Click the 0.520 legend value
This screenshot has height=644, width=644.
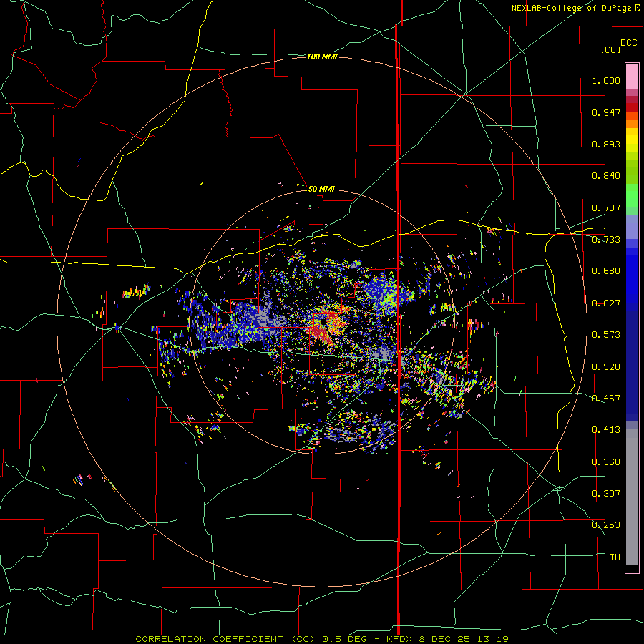[606, 367]
